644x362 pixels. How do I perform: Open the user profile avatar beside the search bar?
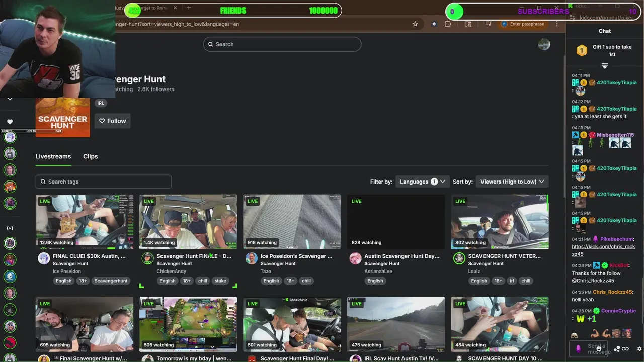click(544, 44)
